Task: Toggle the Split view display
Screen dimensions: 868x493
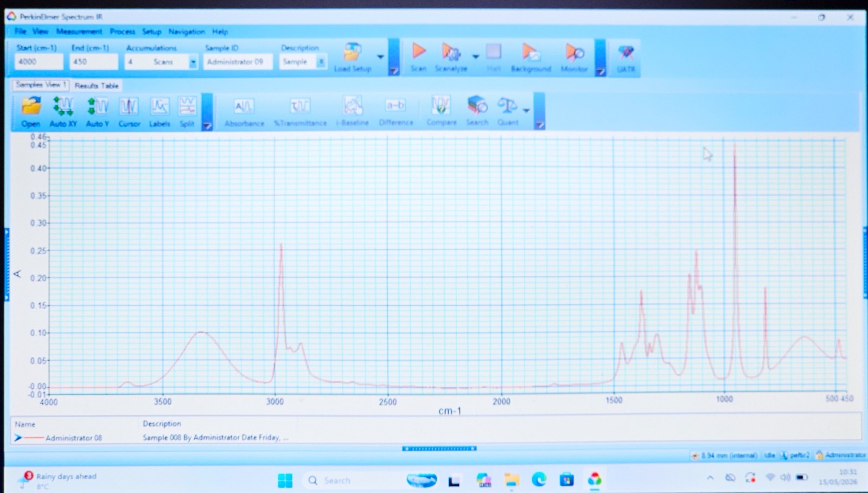Action: tap(187, 112)
